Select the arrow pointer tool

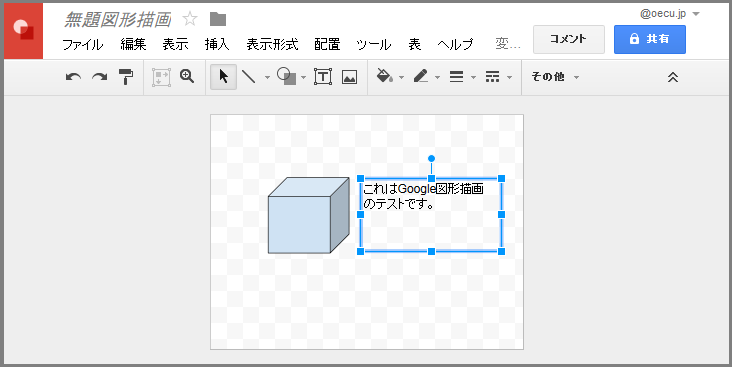coord(224,77)
